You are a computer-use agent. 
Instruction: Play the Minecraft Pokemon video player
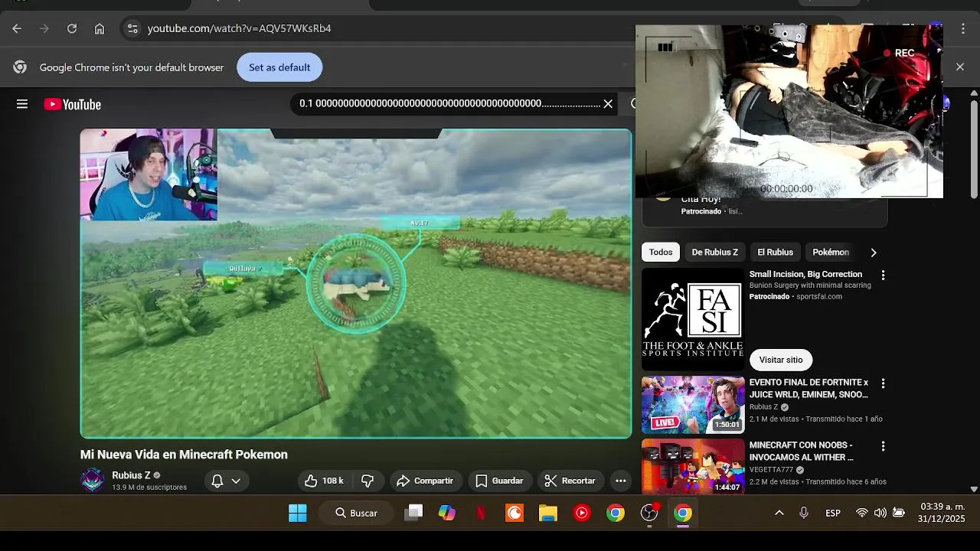pyautogui.click(x=356, y=283)
